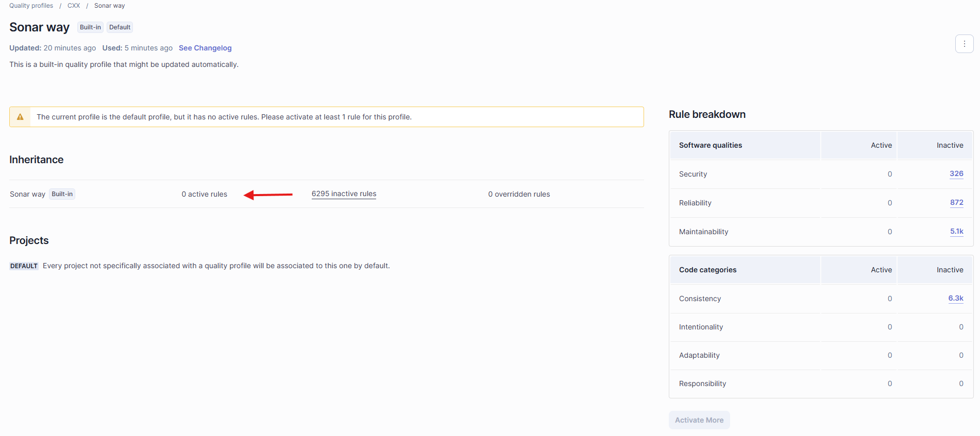The height and width of the screenshot is (436, 980).
Task: Click the Active header in Code categories table
Action: tap(881, 270)
